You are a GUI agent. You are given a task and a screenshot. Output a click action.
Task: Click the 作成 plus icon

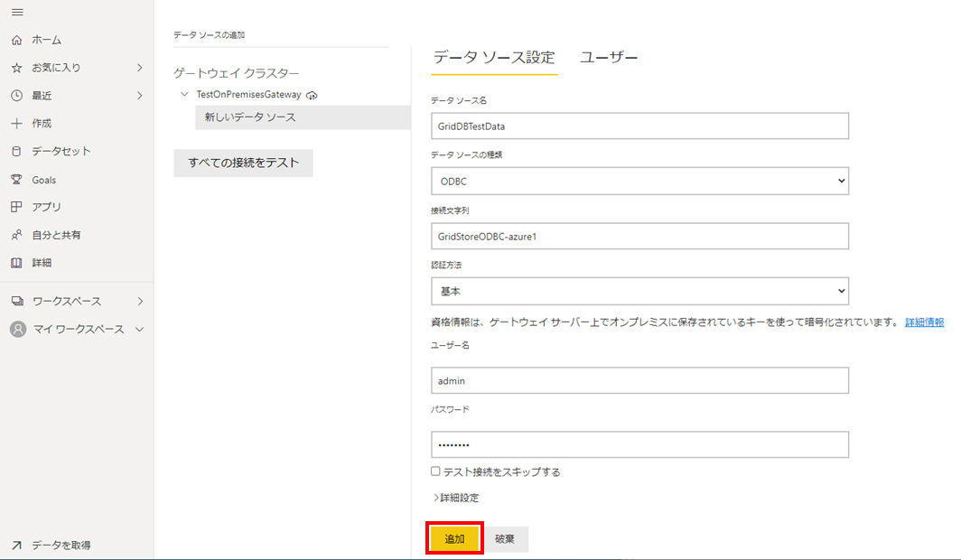[x=16, y=123]
